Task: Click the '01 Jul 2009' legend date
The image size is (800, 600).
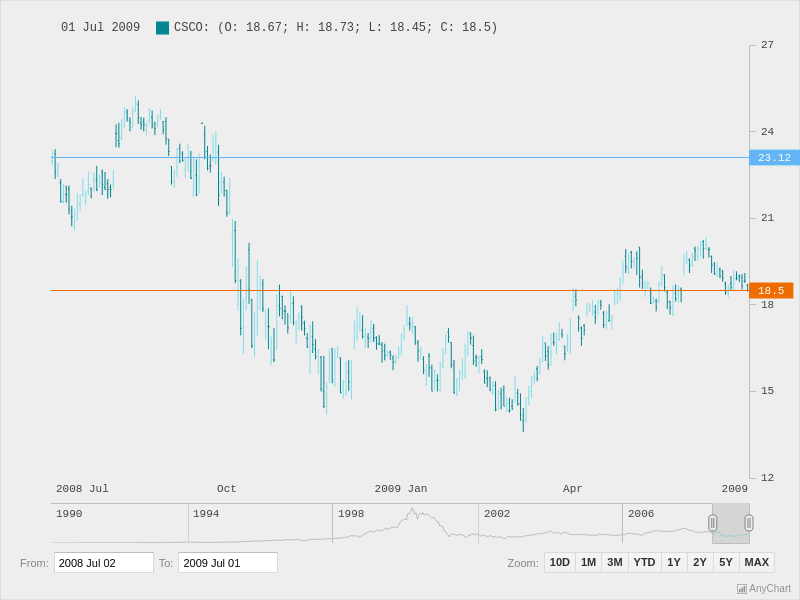Action: point(101,27)
